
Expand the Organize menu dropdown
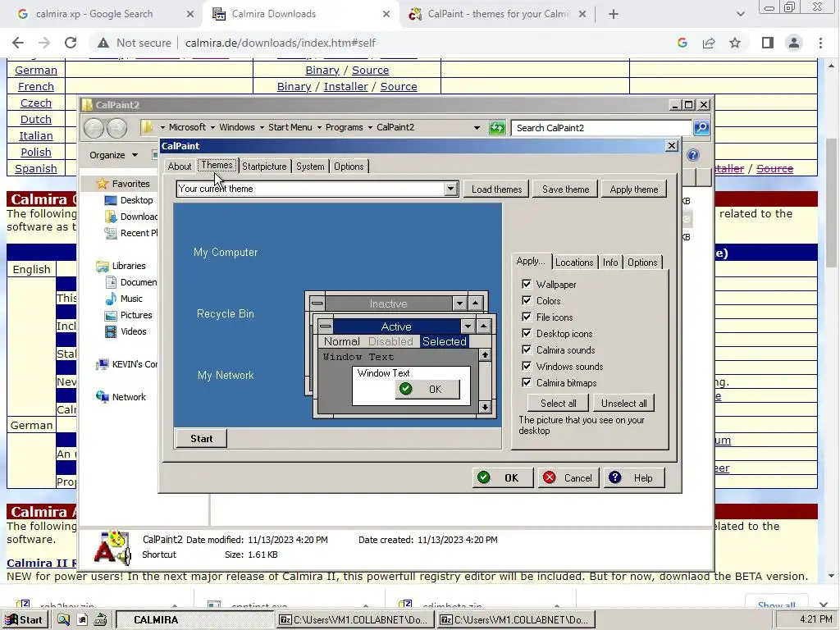135,155
